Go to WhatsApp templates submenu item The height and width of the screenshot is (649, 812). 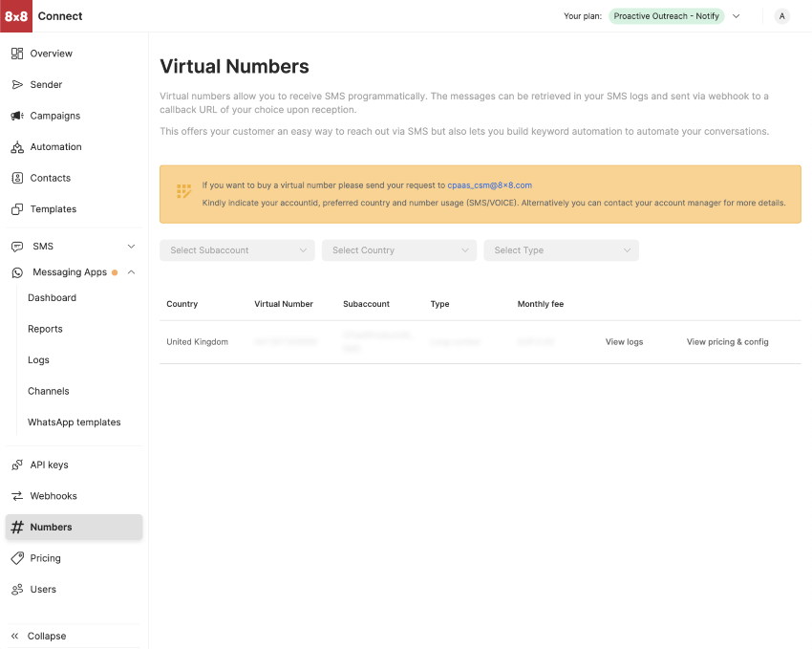[74, 422]
